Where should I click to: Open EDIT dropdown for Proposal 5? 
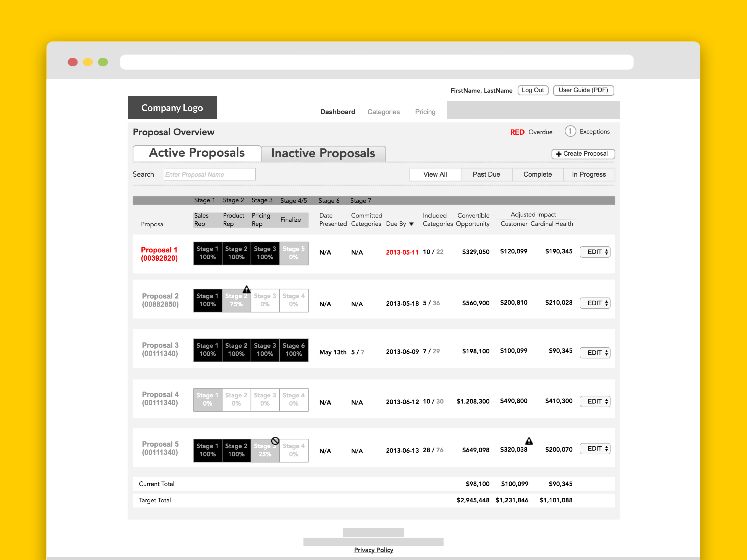click(x=595, y=449)
